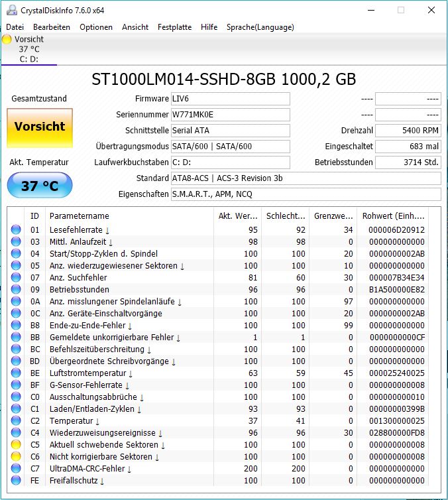Click the Schlecht... column header
448x500 pixels.
pyautogui.click(x=285, y=216)
